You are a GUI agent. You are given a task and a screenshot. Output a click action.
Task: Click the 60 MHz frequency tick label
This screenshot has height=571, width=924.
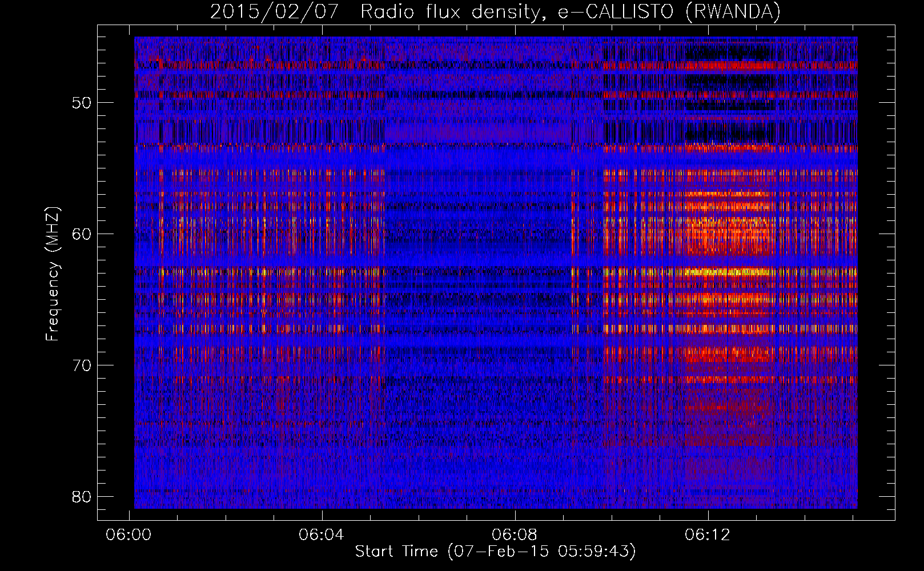point(82,234)
